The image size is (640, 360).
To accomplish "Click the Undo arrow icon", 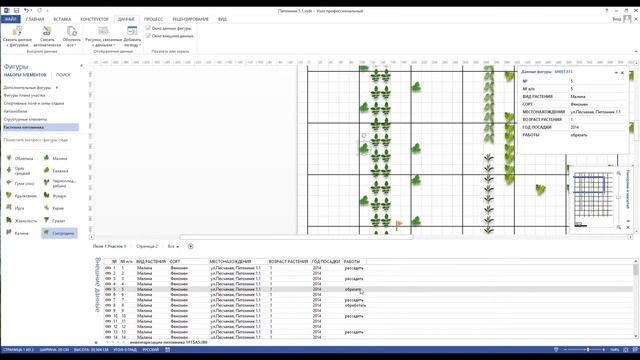I will tap(27, 11).
